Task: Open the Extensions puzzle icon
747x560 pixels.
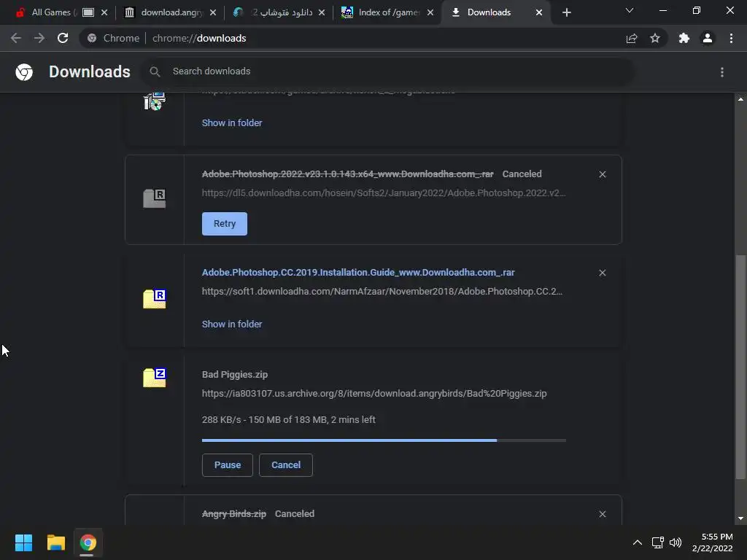Action: tap(684, 38)
